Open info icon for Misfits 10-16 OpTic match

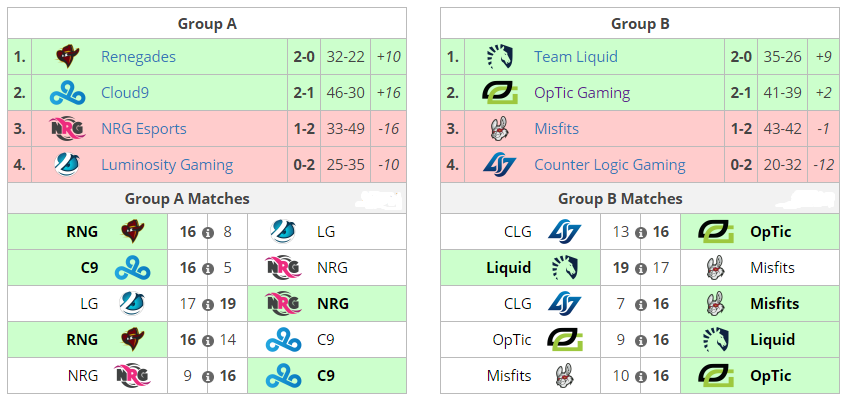[x=640, y=376]
